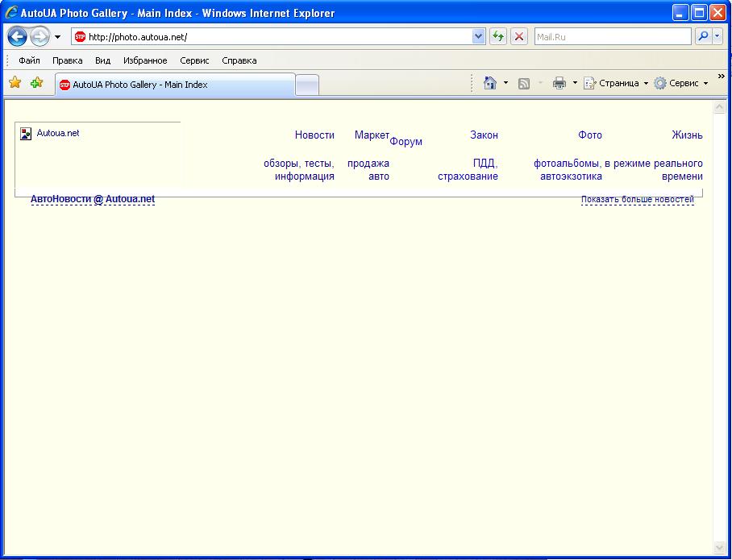Open the Справка menu
Image resolution: width=732 pixels, height=560 pixels.
[239, 60]
